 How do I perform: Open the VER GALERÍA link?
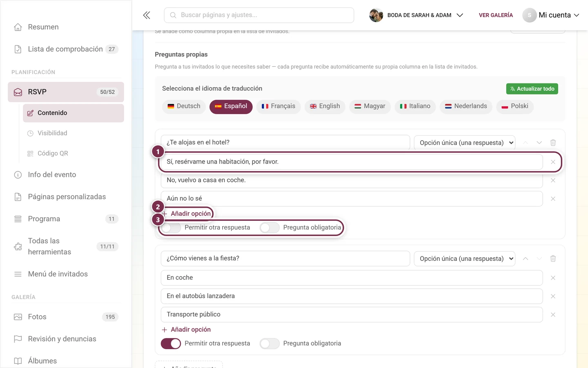pos(496,15)
